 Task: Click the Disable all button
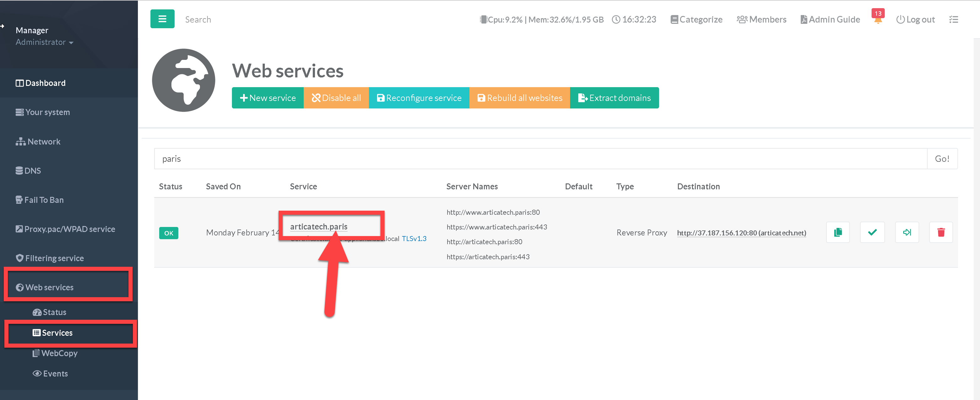pyautogui.click(x=336, y=98)
